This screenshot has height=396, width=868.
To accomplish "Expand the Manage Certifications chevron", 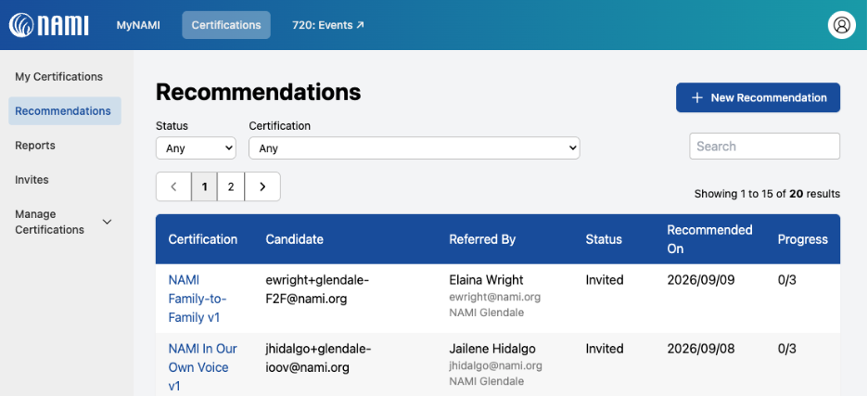I will click(108, 222).
